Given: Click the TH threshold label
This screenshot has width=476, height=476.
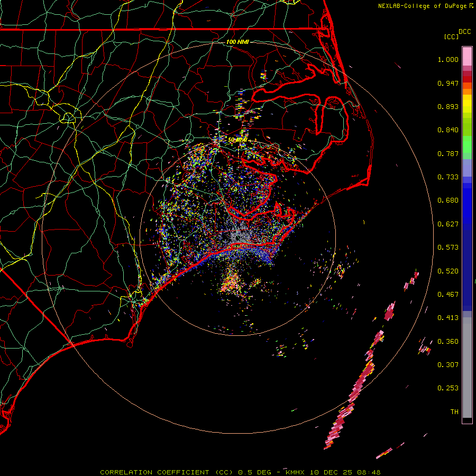Looking at the screenshot, I should [454, 412].
